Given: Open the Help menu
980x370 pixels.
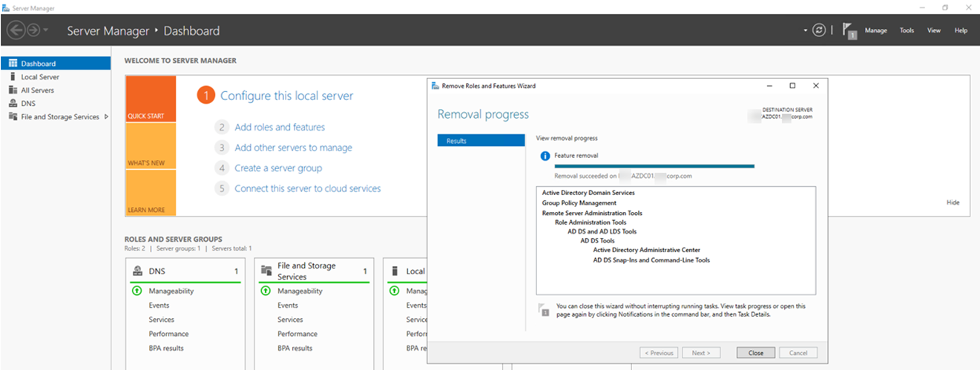Looking at the screenshot, I should tap(961, 30).
